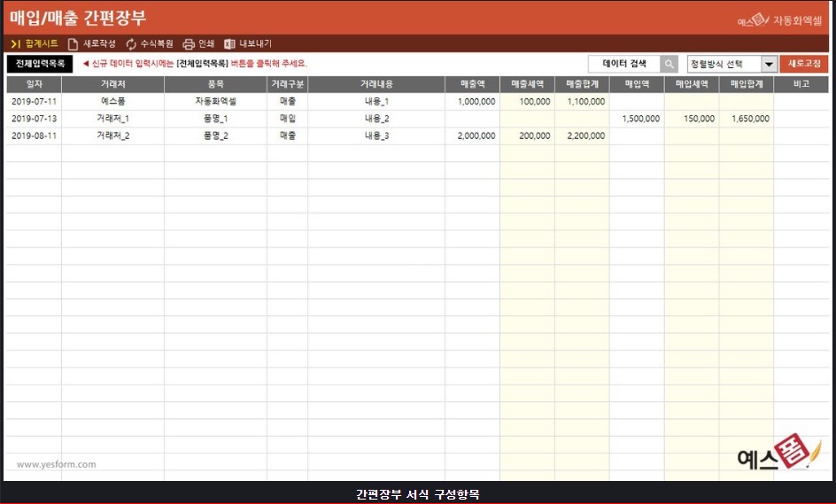Image resolution: width=836 pixels, height=504 pixels.
Task: Click into the 데이터 검색 field
Action: point(624,64)
